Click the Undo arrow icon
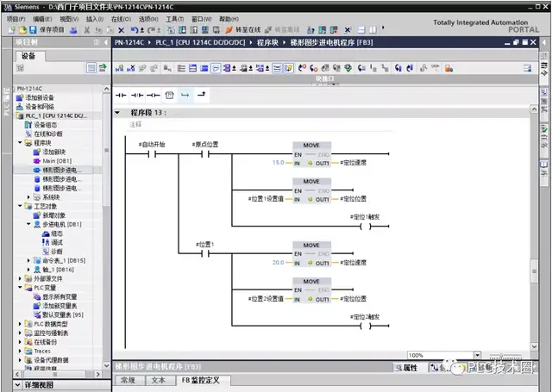The height and width of the screenshot is (392, 552). 135,30
